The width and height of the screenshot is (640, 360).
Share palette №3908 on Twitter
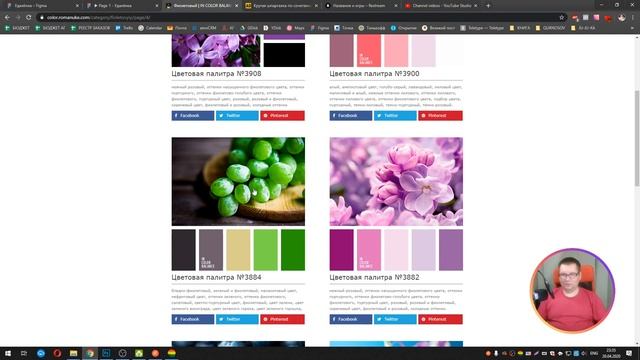point(237,116)
